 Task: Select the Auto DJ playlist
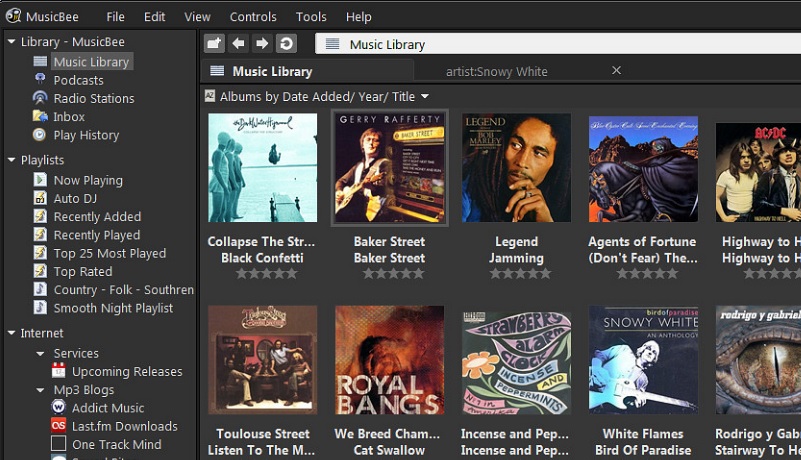click(74, 199)
